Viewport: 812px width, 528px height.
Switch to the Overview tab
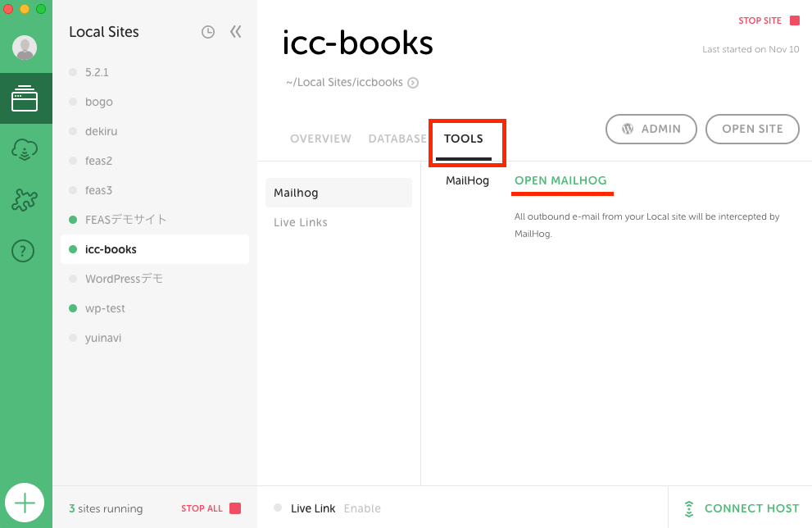[320, 139]
